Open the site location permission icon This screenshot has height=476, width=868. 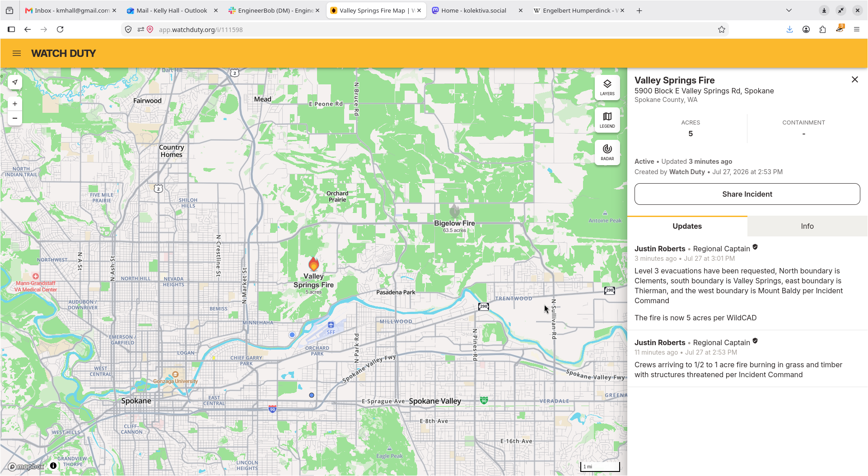[x=150, y=29]
